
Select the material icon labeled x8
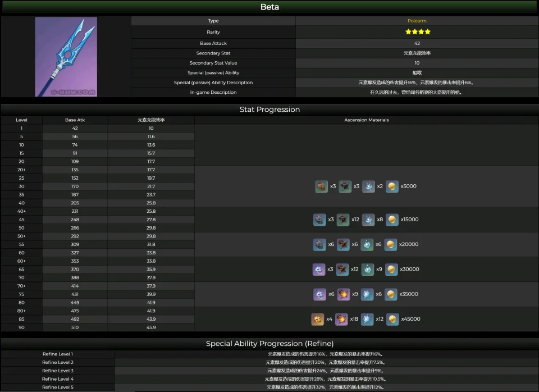coord(368,220)
